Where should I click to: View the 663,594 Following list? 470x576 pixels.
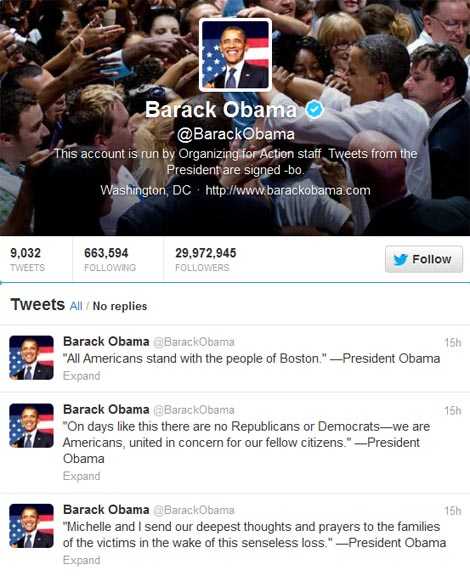click(x=110, y=259)
